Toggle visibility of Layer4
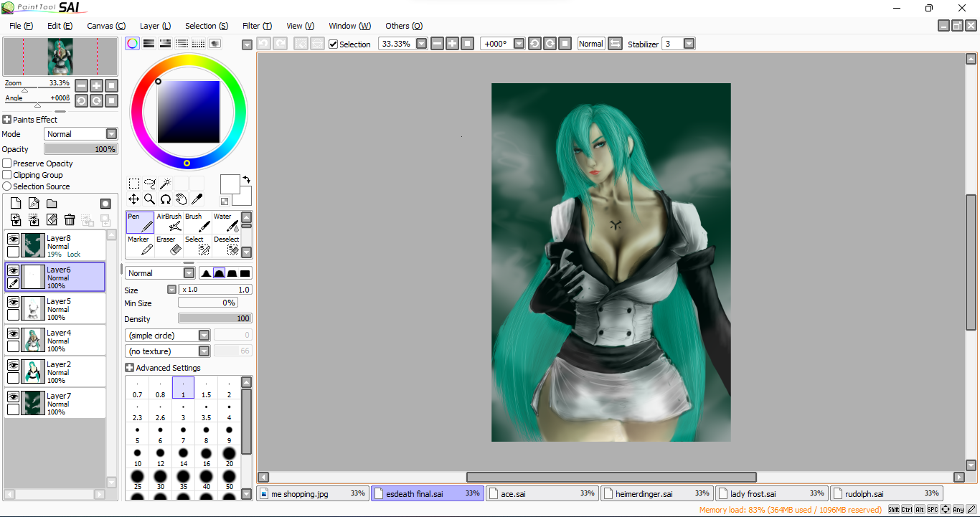The width and height of the screenshot is (980, 517). [x=13, y=333]
